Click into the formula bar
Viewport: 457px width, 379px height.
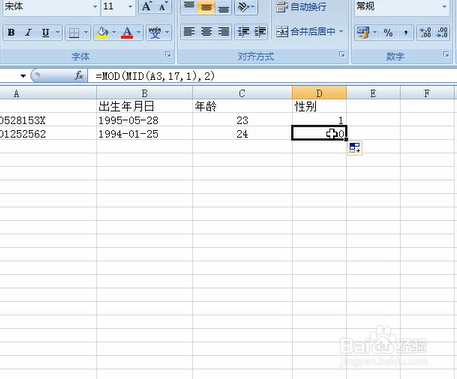click(x=272, y=76)
